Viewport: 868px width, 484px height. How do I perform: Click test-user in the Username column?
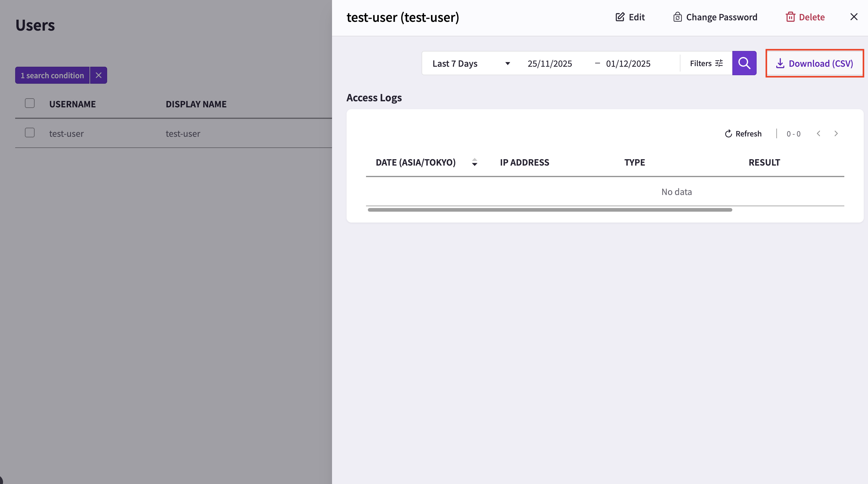tap(66, 134)
